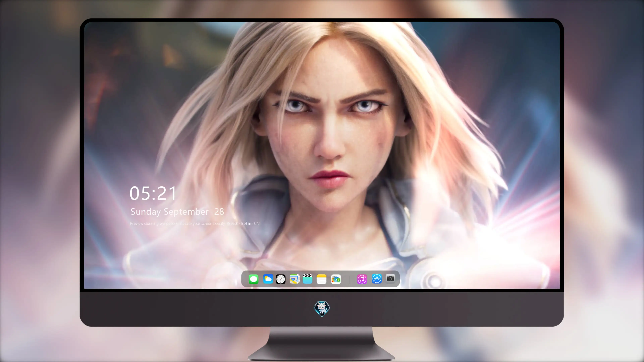The image size is (644, 362).
Task: Open the Camera app in the dock
Action: (390, 279)
